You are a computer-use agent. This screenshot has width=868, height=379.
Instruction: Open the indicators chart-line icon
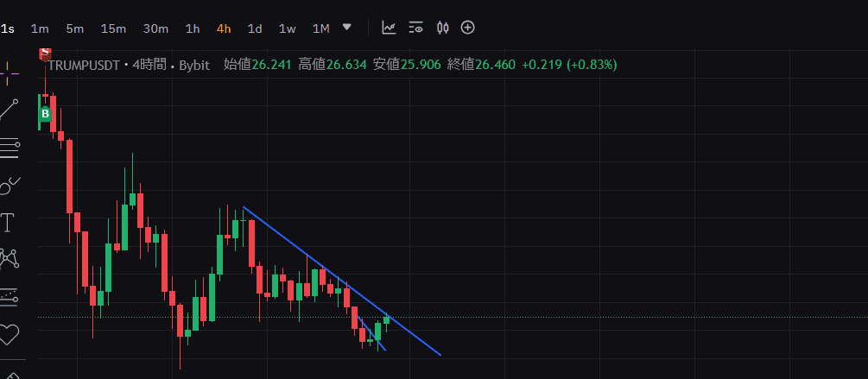point(390,28)
